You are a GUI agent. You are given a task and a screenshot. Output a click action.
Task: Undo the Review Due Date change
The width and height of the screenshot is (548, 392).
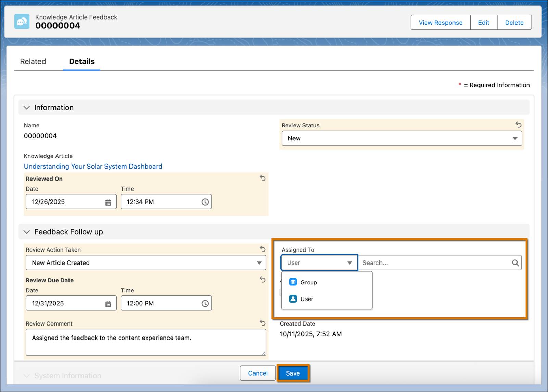click(262, 280)
